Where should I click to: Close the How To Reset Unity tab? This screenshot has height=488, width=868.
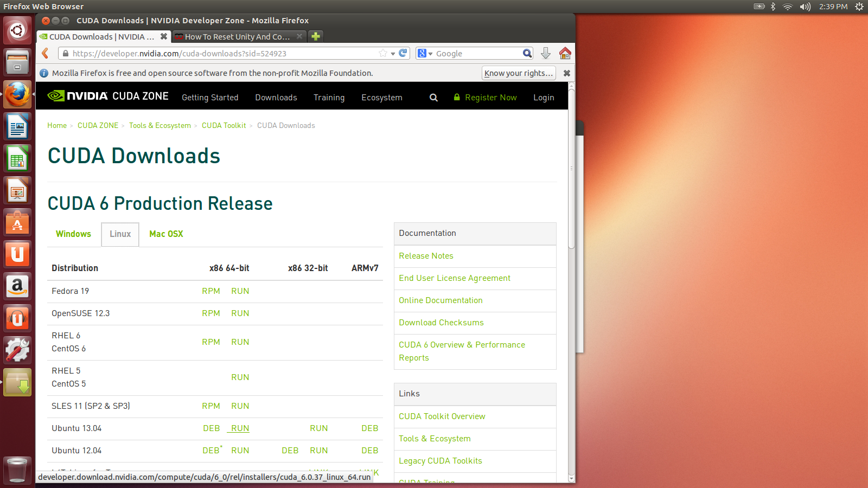tap(299, 36)
